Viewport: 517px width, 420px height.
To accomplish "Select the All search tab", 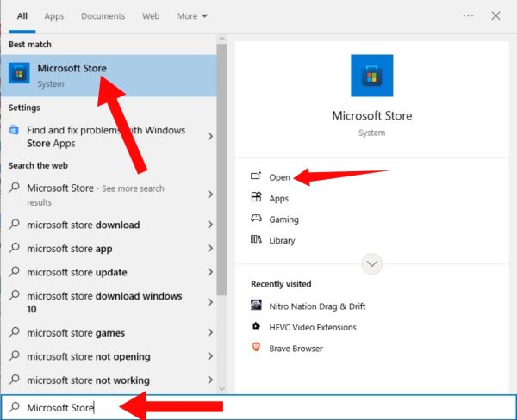I will click(x=22, y=16).
